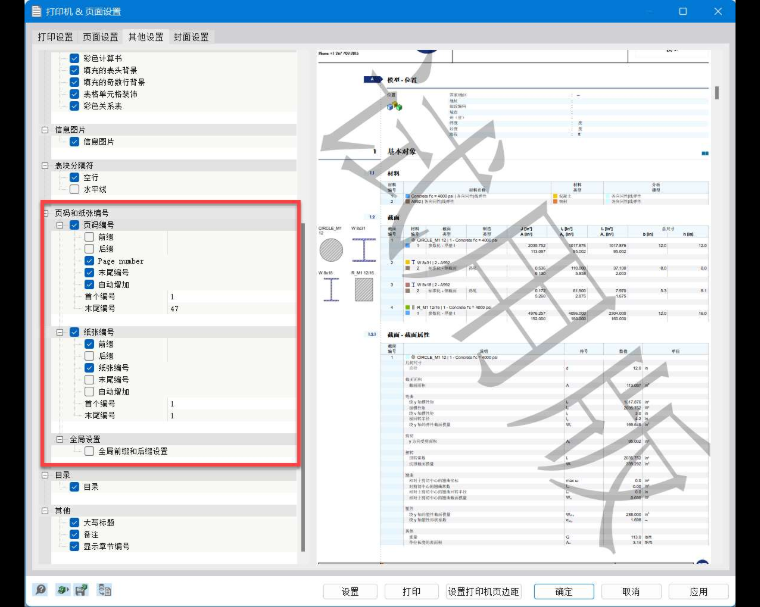Uncheck the 备注 checkbox
This screenshot has height=607, width=760.
pos(74,534)
